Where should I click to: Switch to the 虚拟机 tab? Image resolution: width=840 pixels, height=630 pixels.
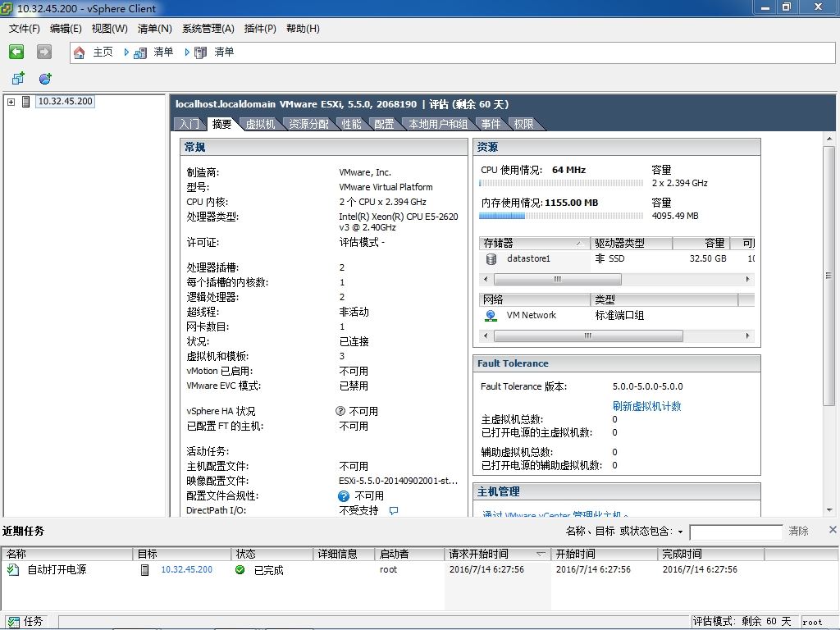260,125
